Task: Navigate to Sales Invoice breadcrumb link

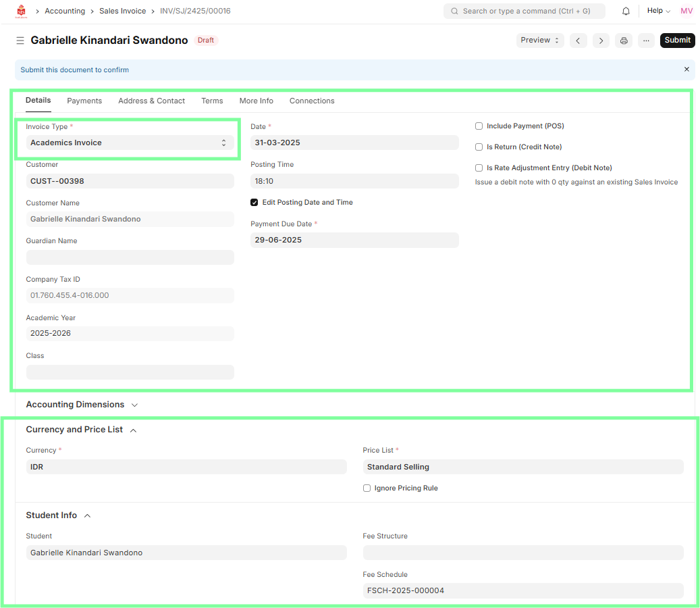Action: [122, 11]
